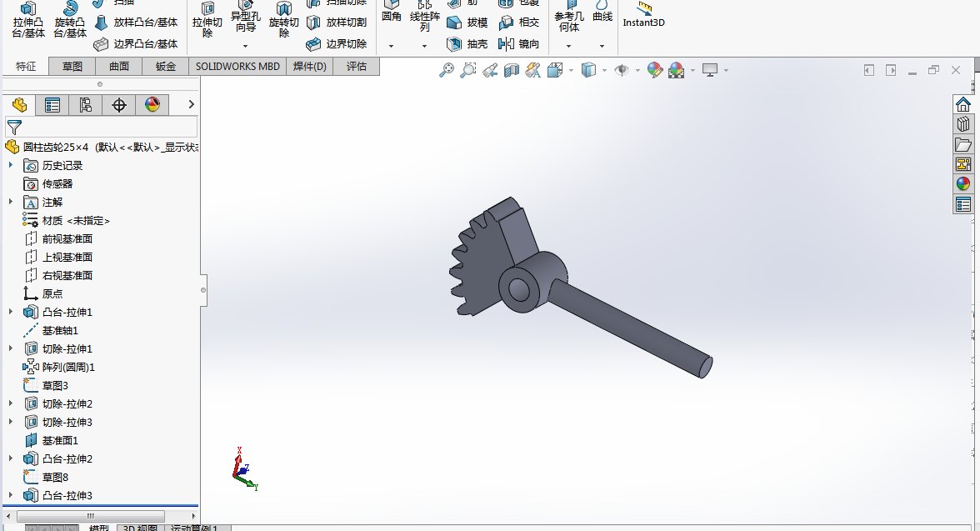Screen dimensions: 980x531
Task: Open the 异型孔向导 hole wizard
Action: point(246,18)
